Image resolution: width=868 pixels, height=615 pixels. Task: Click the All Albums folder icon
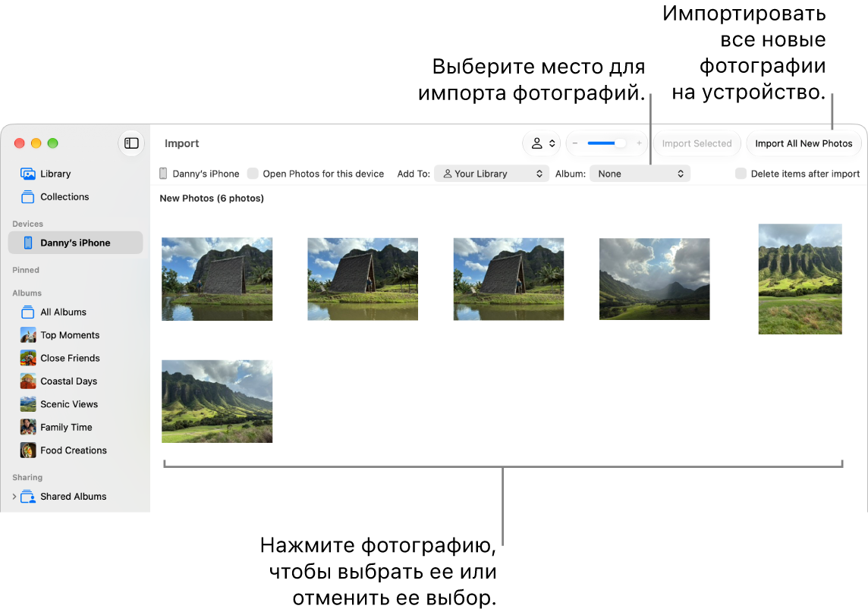click(27, 312)
